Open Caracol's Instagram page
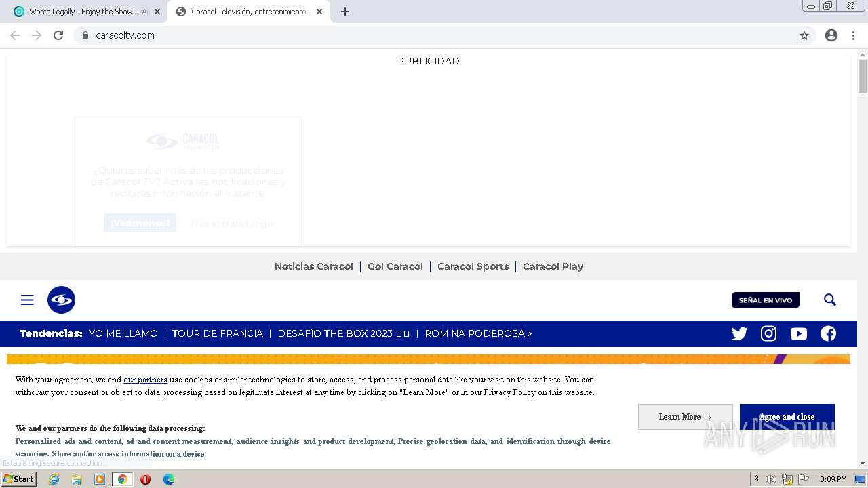The image size is (868, 488). [768, 333]
